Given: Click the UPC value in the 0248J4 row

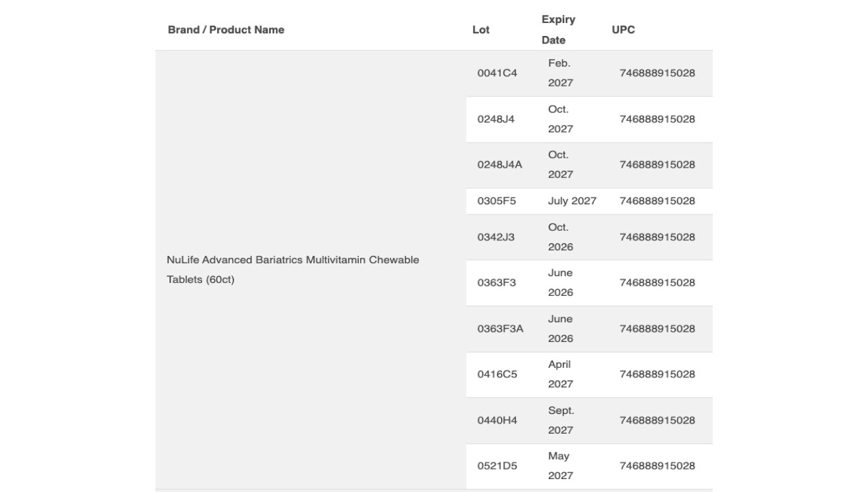Looking at the screenshot, I should pos(657,119).
